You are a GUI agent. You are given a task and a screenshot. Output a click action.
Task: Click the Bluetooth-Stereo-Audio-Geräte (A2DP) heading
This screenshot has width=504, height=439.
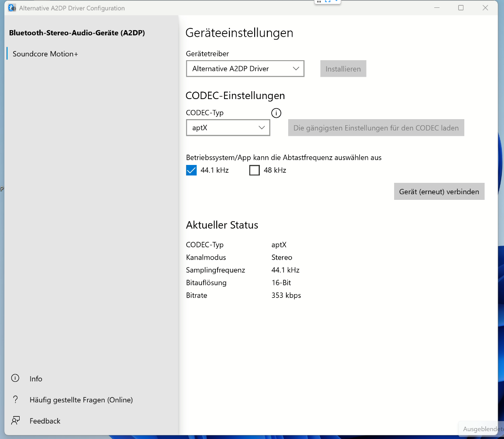tap(77, 33)
